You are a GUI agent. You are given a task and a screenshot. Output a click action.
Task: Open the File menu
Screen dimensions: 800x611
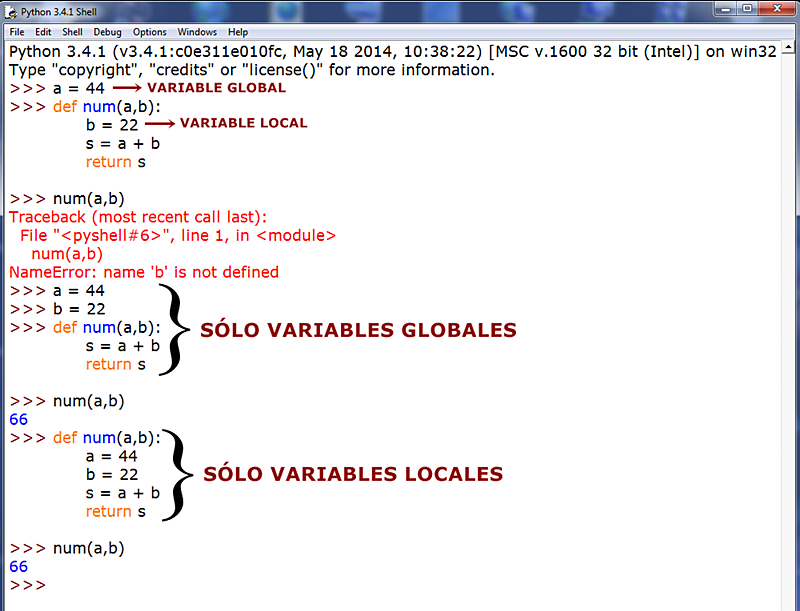pos(16,31)
